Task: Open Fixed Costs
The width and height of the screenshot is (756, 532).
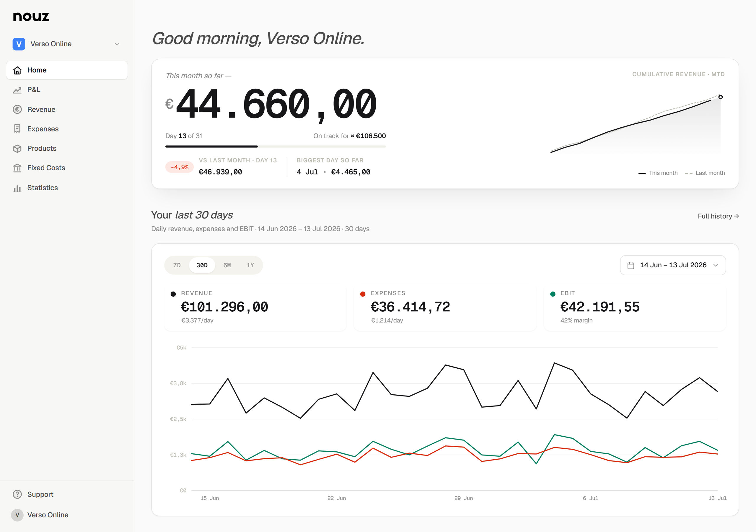Action: point(67,168)
